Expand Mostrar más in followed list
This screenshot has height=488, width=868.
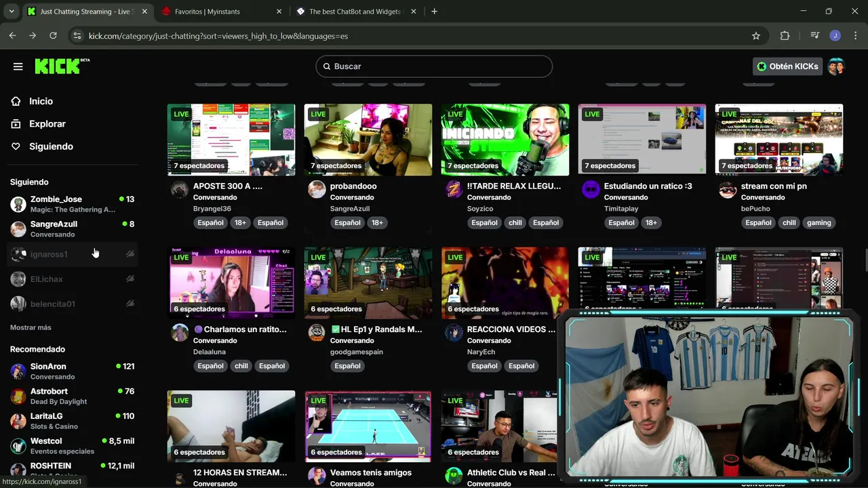31,327
